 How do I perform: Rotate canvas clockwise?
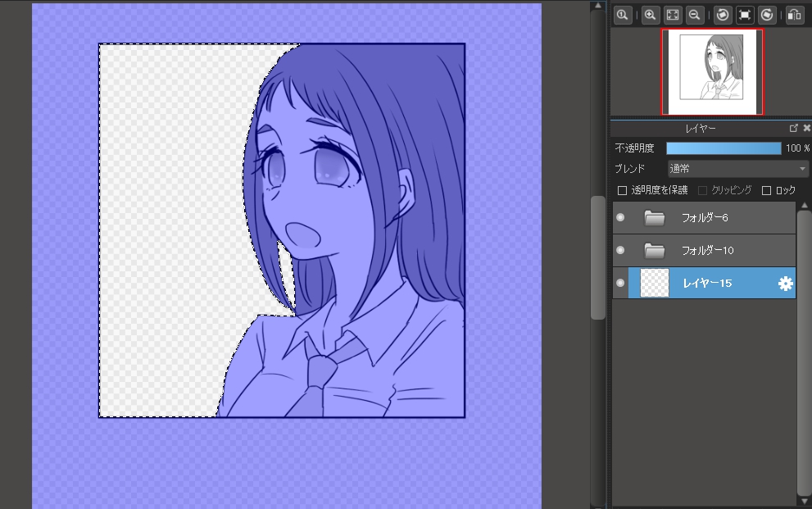[x=767, y=15]
